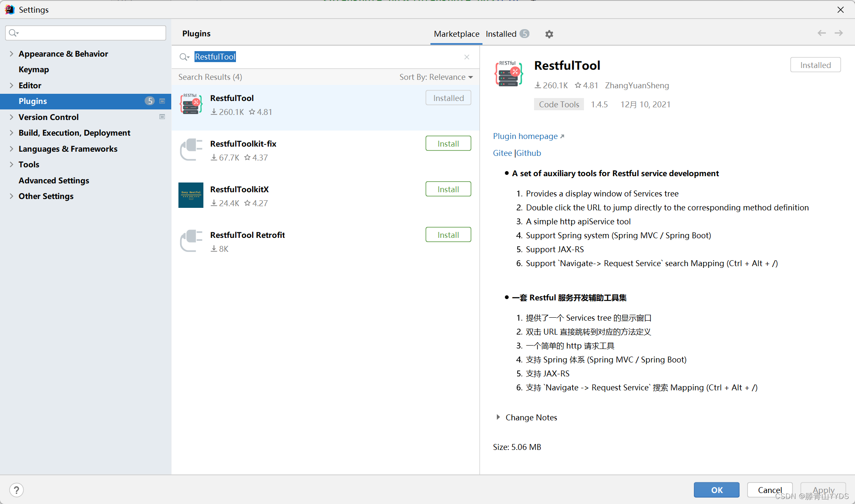Install the RestfulToolkit-fix plugin
Screen dimensions: 855x504
point(448,143)
